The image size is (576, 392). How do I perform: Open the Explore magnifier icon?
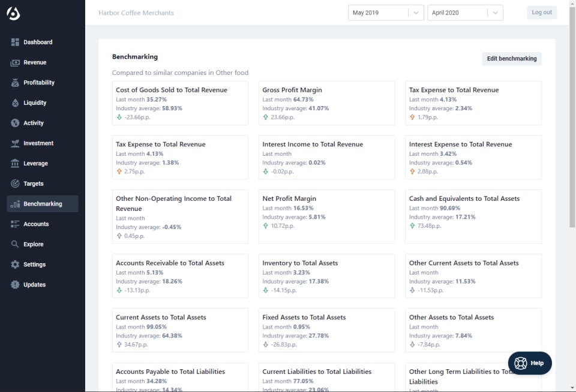[15, 245]
